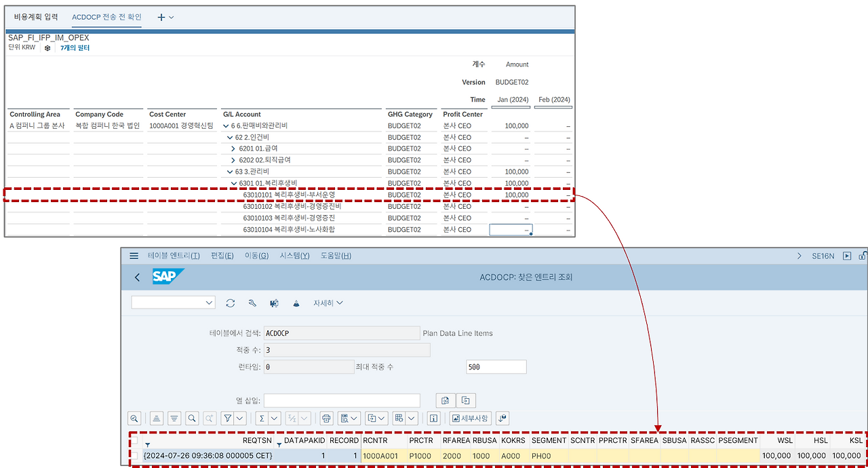This screenshot has height=468, width=868.
Task: Open the layout selection grid icon
Action: click(x=399, y=418)
